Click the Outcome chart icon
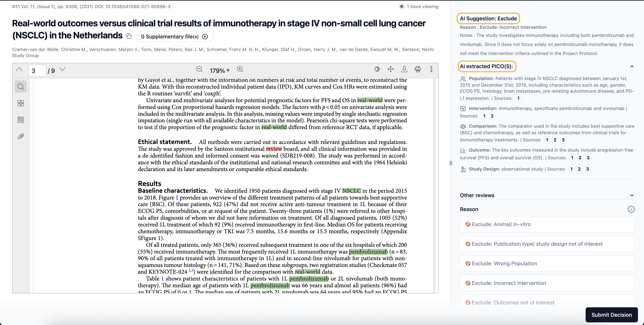644x325 pixels. [463, 150]
